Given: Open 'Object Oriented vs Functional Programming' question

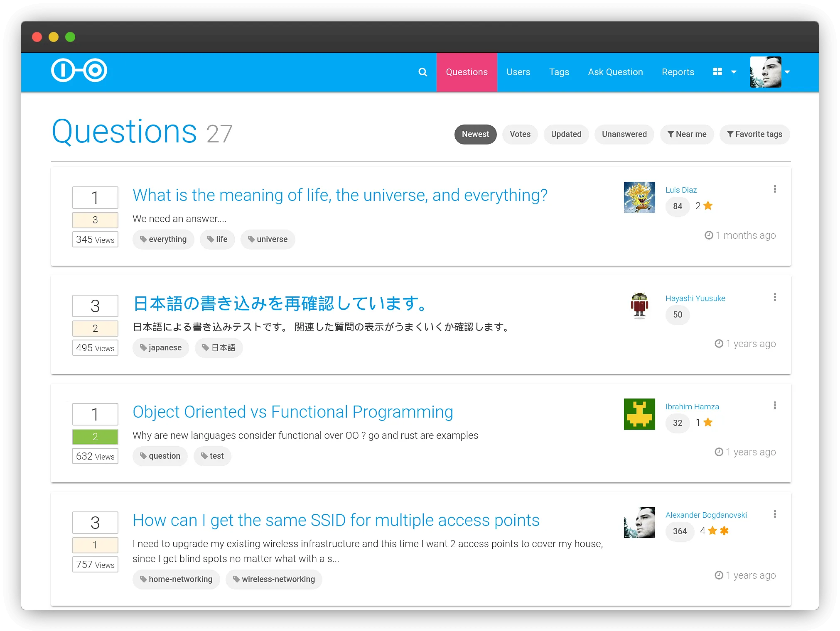Looking at the screenshot, I should pyautogui.click(x=292, y=412).
